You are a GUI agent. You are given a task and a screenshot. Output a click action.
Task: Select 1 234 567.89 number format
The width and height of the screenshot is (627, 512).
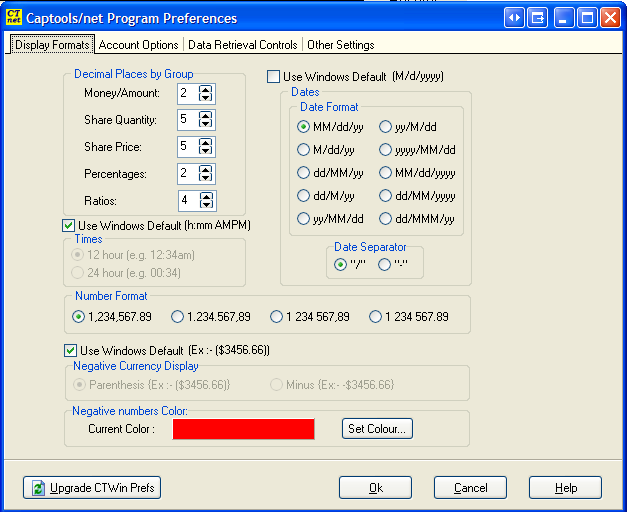pos(375,317)
